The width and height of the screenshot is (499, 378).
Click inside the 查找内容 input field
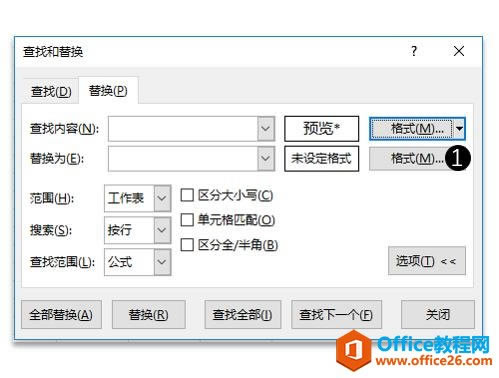click(183, 129)
